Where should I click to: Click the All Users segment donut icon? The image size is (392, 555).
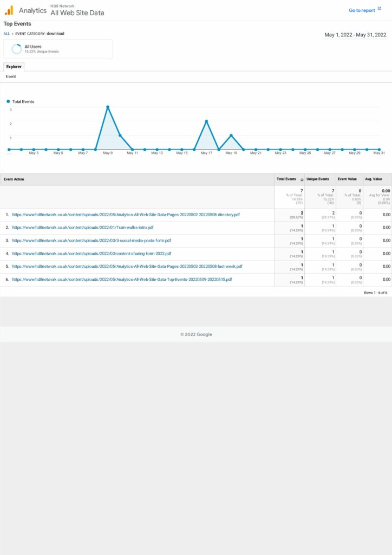coord(17,49)
